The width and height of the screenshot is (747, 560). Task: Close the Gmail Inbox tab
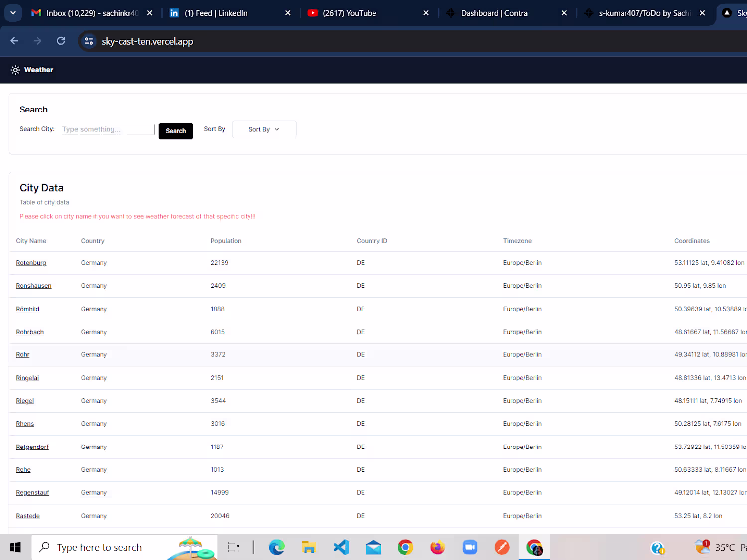(150, 13)
